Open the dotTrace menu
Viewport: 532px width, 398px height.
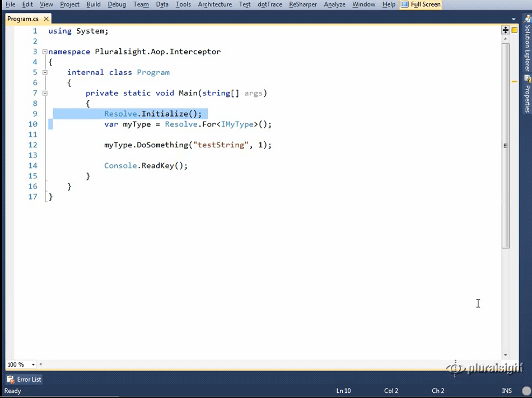pyautogui.click(x=270, y=4)
